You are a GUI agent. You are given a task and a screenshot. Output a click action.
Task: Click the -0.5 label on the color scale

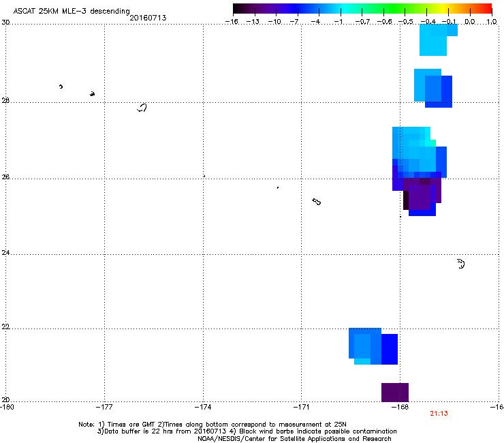(x=405, y=22)
